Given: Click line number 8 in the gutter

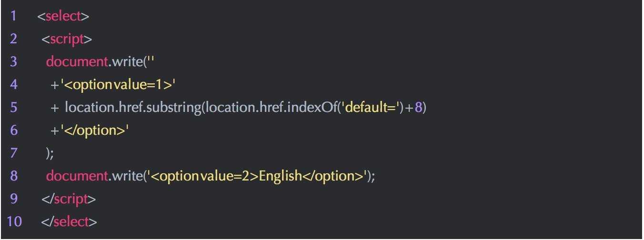Looking at the screenshot, I should tap(13, 176).
